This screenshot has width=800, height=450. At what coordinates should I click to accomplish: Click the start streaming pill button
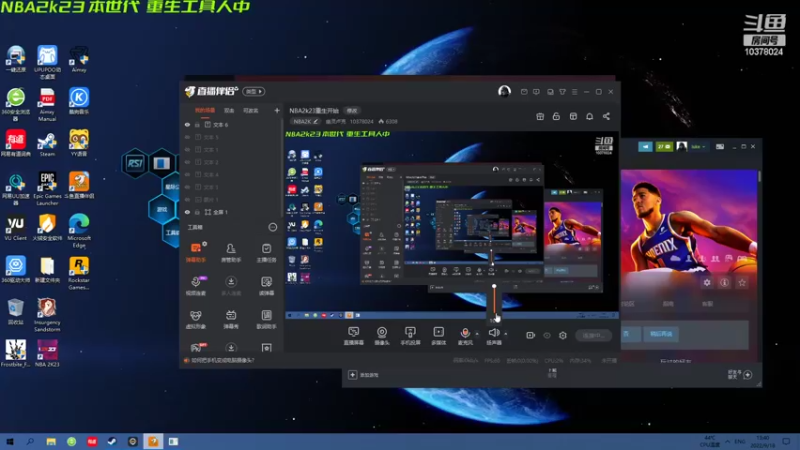click(x=593, y=335)
